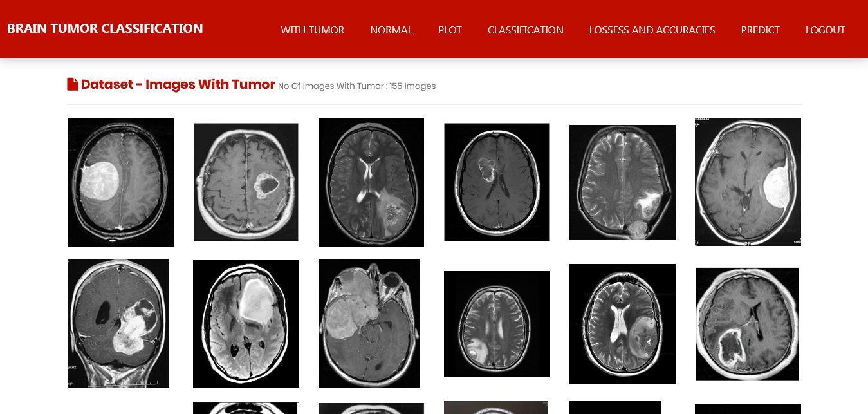Select fifth scan in the first row
868x414 pixels.
click(622, 182)
